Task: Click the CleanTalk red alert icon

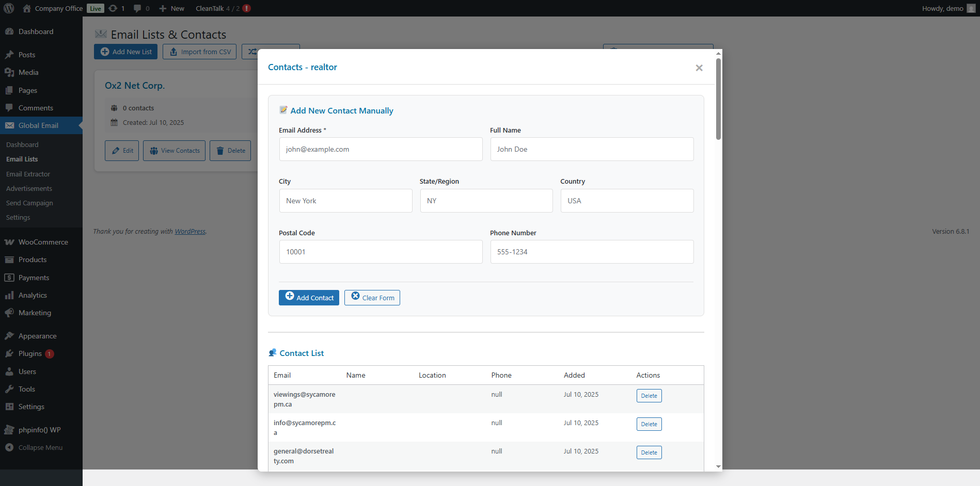Action: pos(247,8)
